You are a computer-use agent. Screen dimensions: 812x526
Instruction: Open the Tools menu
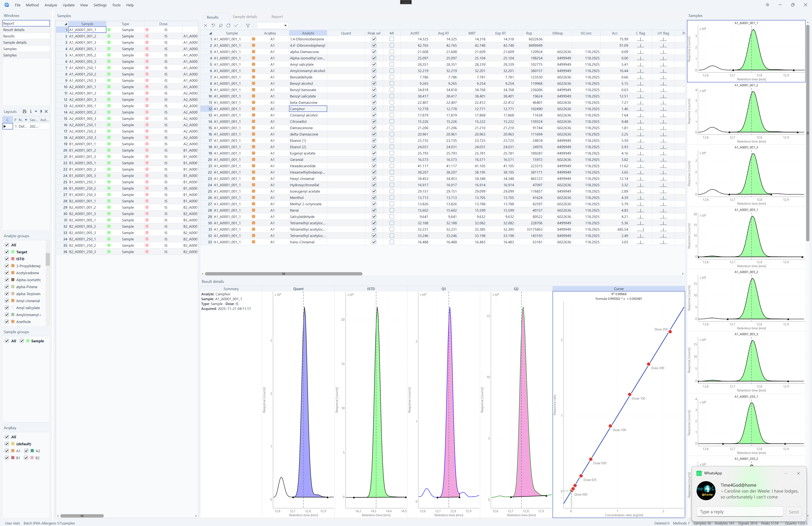point(116,5)
